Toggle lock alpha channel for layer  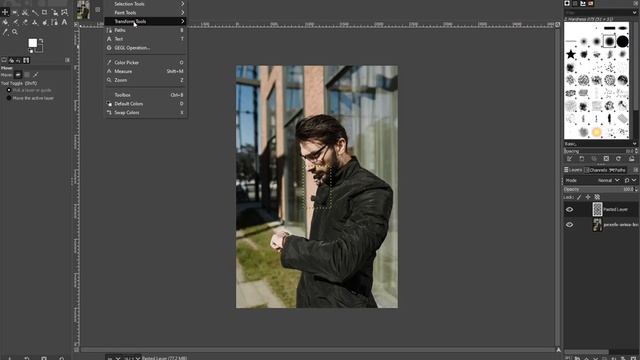(x=597, y=197)
